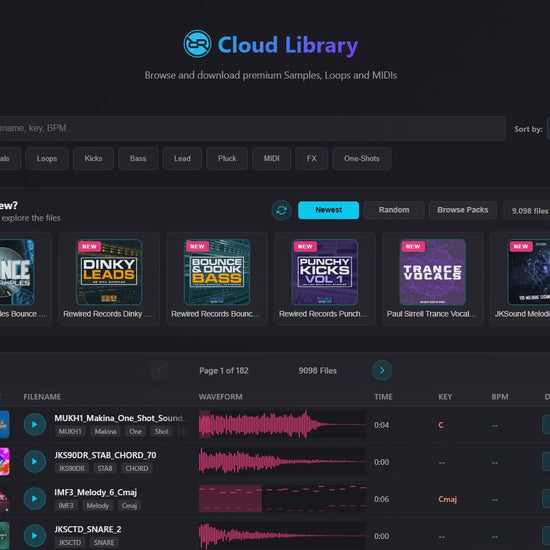Click the CHORD tag
The height and width of the screenshot is (550, 550).
point(137,468)
